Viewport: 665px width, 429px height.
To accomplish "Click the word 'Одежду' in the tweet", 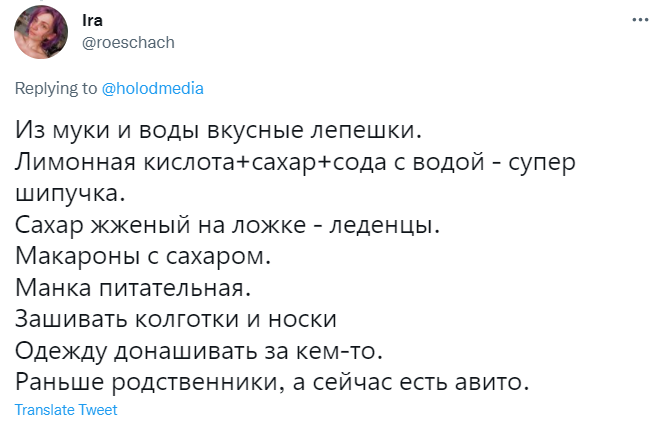I will [60, 351].
